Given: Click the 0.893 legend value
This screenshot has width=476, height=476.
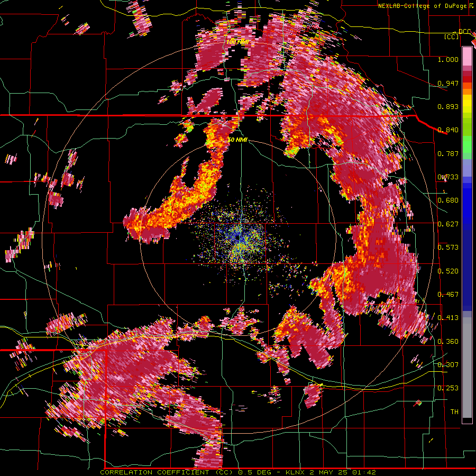Looking at the screenshot, I should (x=448, y=106).
